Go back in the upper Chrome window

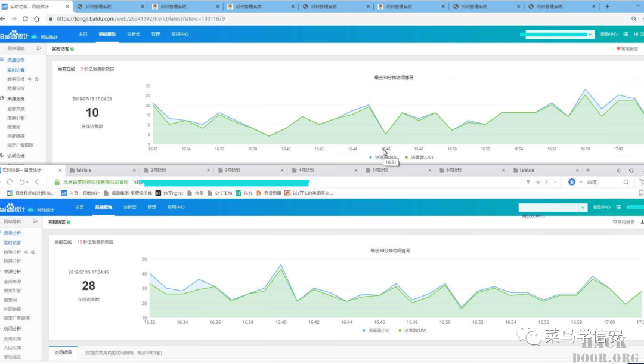pos(3,19)
